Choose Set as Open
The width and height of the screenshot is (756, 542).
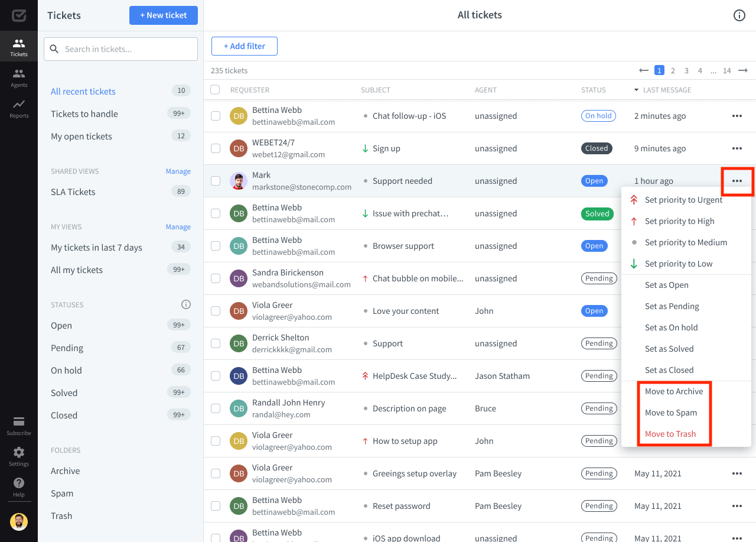(686, 285)
